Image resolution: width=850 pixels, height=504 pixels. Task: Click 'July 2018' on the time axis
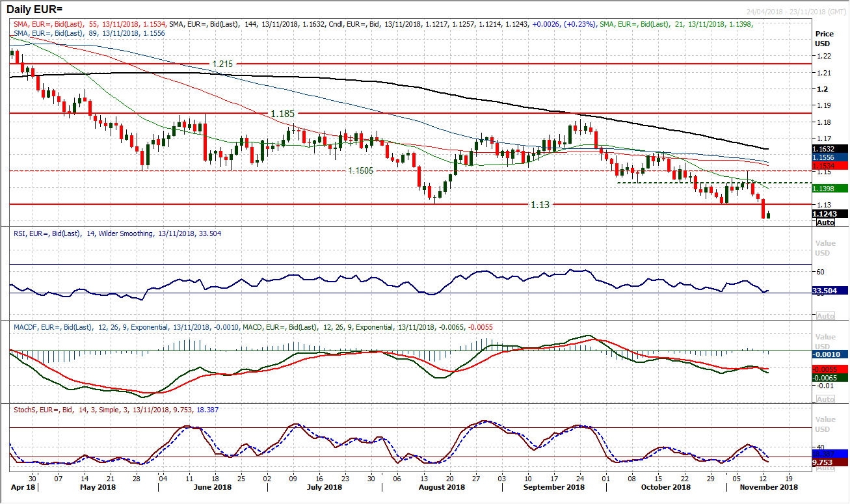pyautogui.click(x=324, y=487)
